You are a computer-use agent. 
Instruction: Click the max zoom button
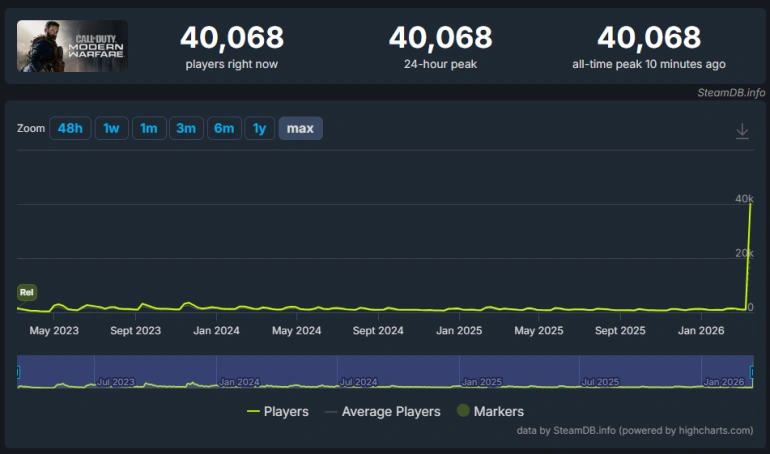[x=300, y=128]
